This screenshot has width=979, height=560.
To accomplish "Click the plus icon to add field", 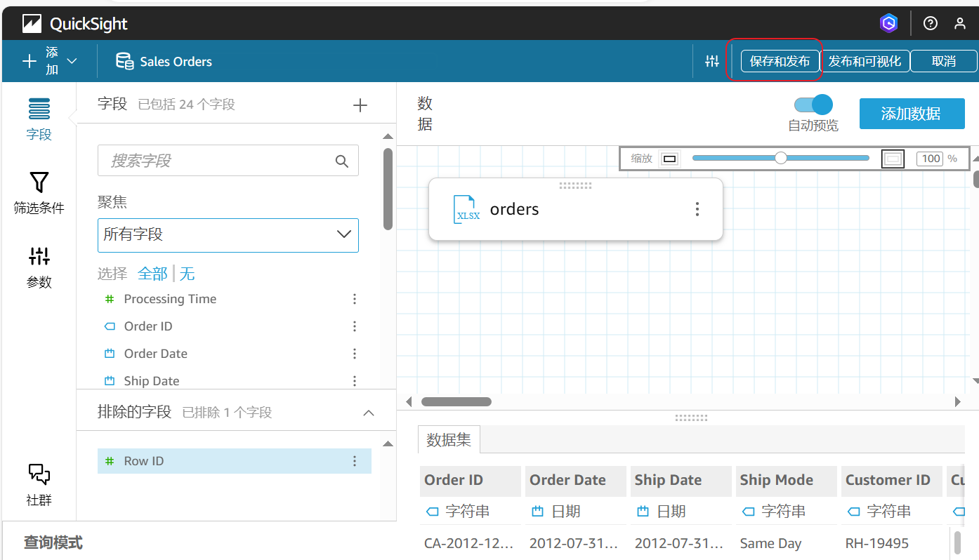I will pyautogui.click(x=360, y=105).
